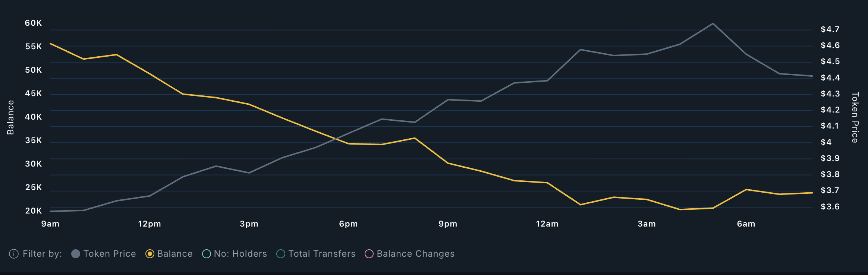The image size is (868, 275).
Task: Click the 9pm time axis label
Action: [448, 224]
